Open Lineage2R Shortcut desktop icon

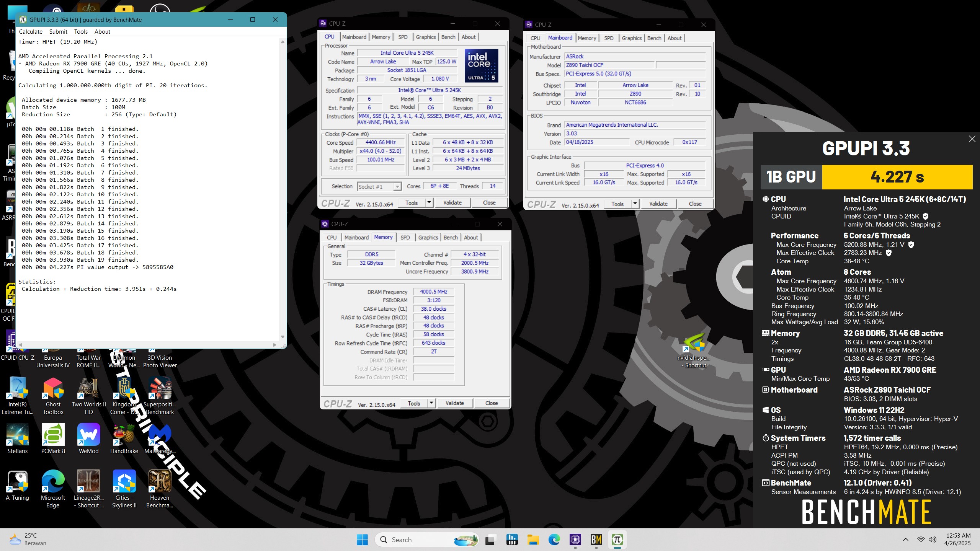[x=89, y=489]
